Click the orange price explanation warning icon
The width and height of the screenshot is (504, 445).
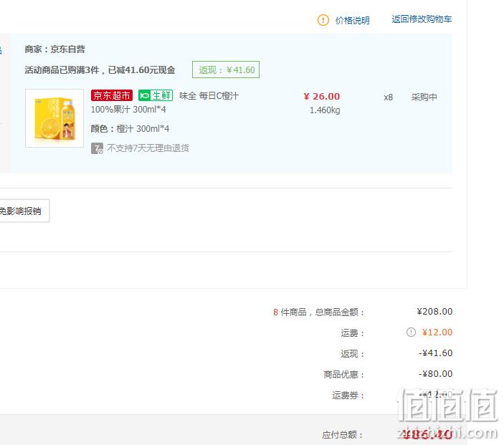[x=323, y=20]
